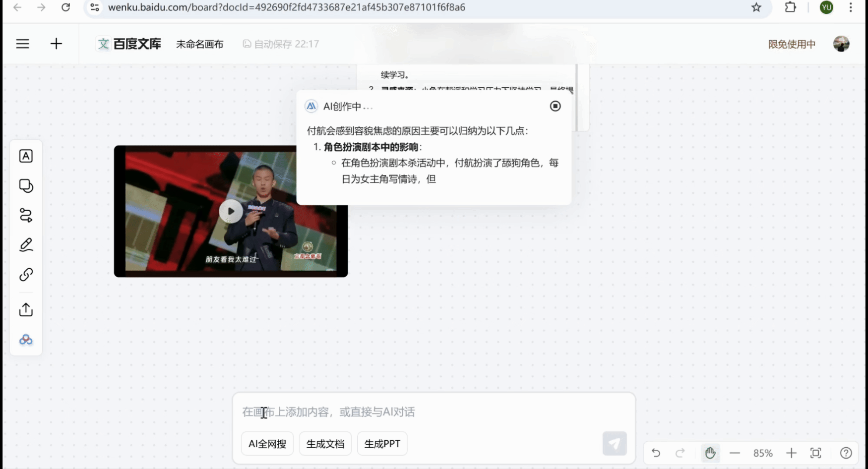
Task: Stop the ongoing AI creation
Action: [x=555, y=106]
